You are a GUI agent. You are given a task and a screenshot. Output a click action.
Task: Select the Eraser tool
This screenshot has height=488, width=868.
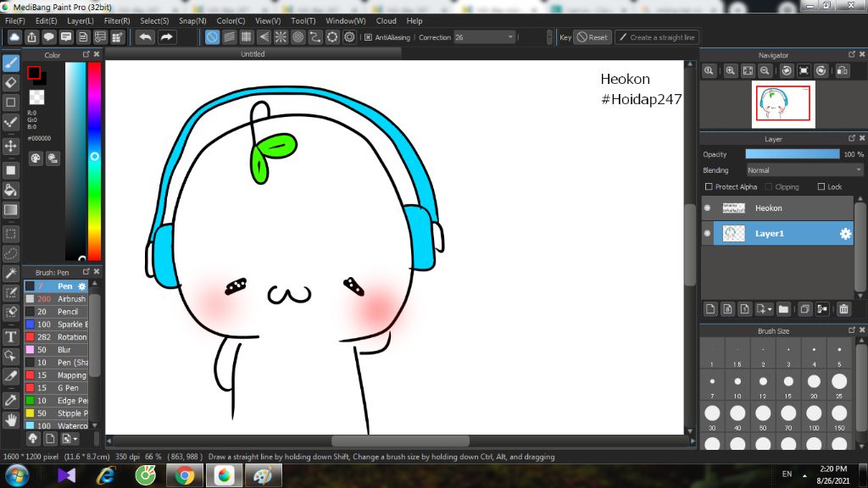pos(10,83)
